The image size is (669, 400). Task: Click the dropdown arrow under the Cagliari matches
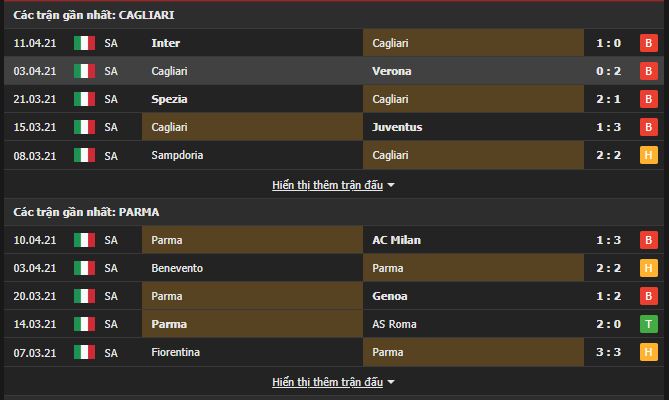pyautogui.click(x=391, y=186)
